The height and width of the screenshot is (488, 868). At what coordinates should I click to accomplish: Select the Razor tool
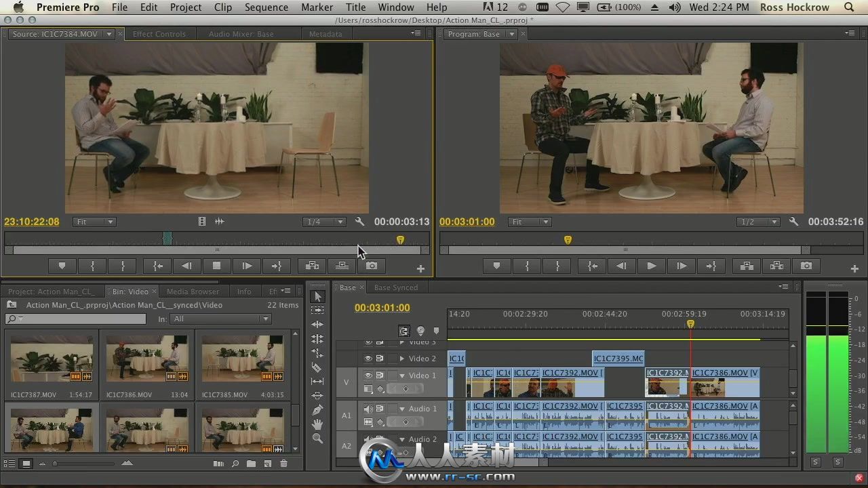tap(317, 367)
